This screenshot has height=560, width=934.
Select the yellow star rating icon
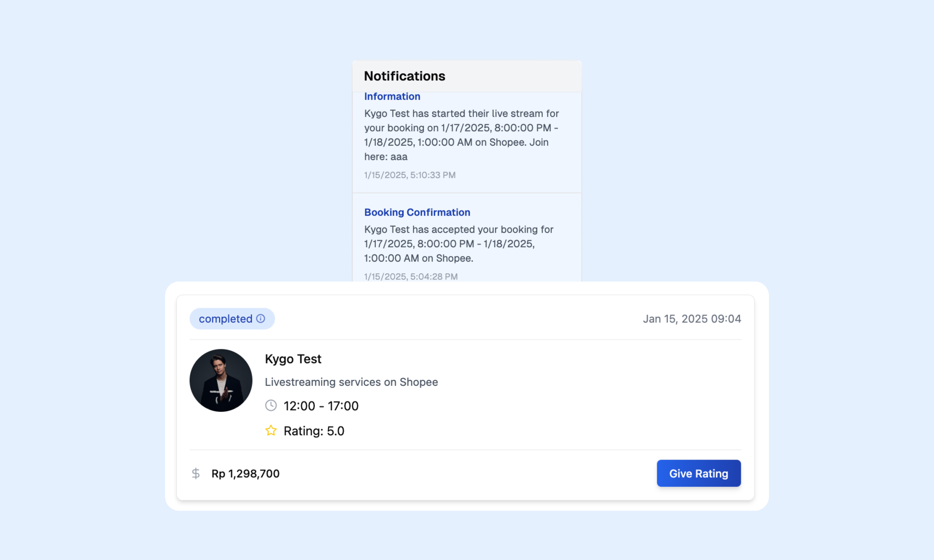click(x=271, y=430)
